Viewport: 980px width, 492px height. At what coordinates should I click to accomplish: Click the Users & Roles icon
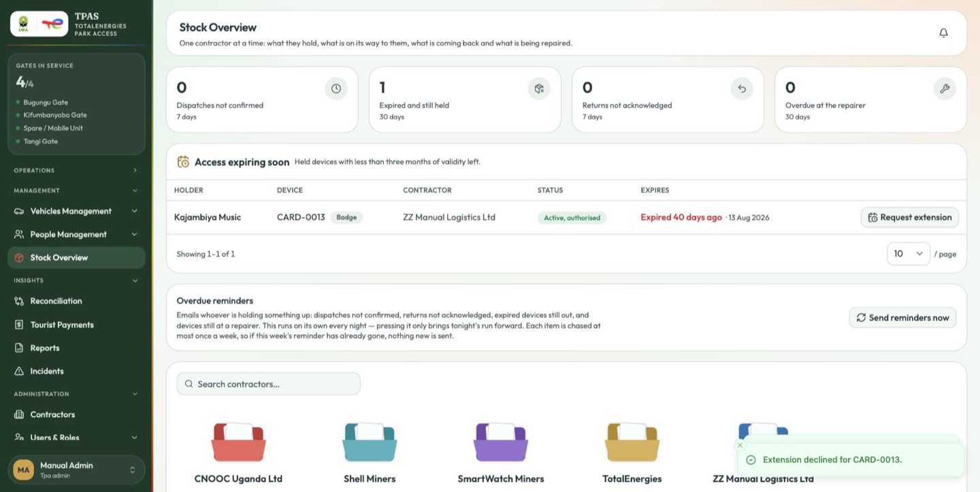point(19,438)
